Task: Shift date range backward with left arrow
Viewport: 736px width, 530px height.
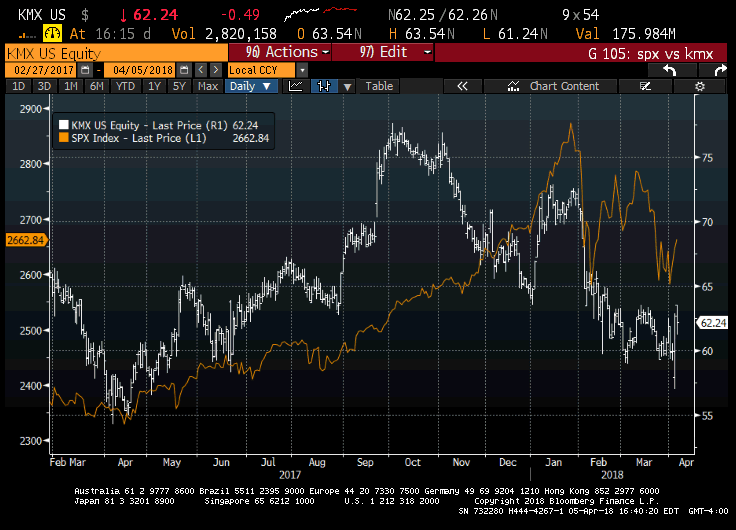Action: 201,70
